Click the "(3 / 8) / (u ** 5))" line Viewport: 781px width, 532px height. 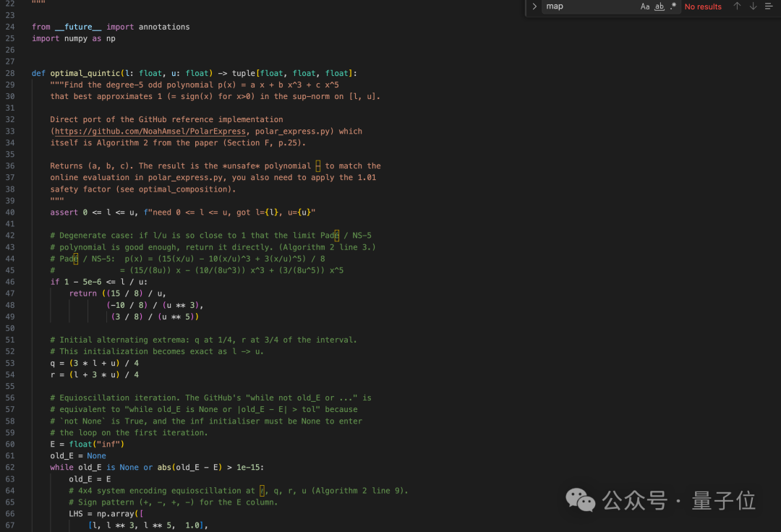155,317
